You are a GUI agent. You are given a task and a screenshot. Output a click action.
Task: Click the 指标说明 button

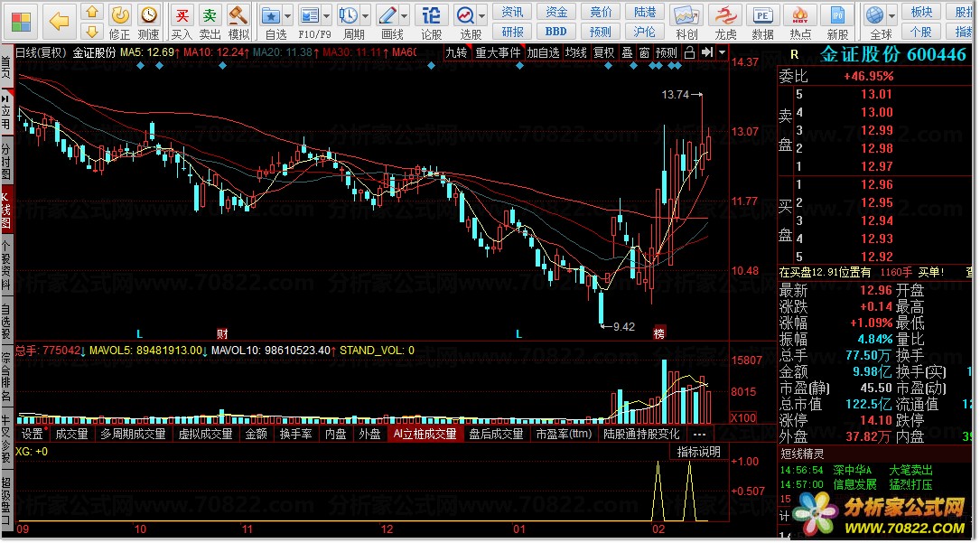point(699,452)
